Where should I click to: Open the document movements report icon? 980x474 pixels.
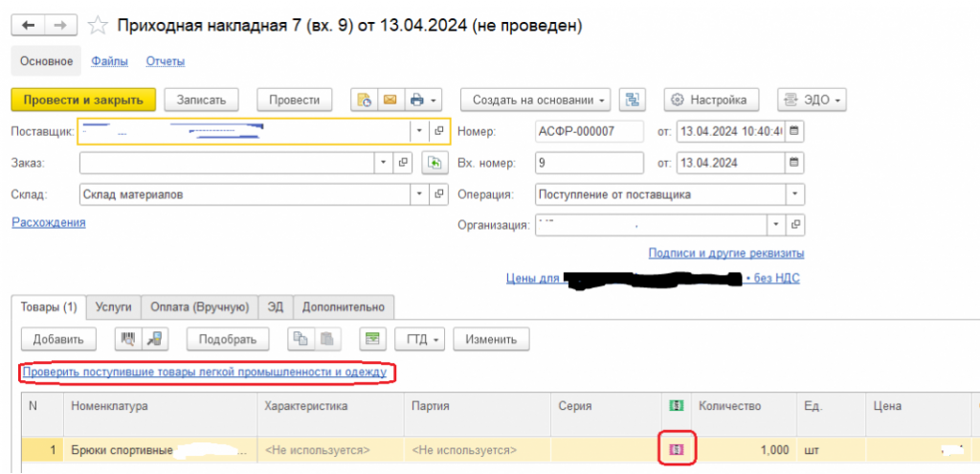(364, 100)
